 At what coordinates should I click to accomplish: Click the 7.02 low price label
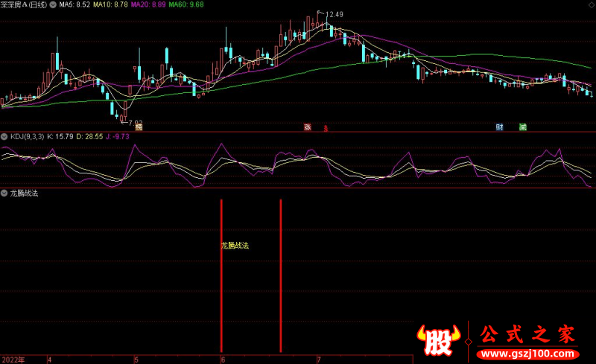tap(134, 121)
